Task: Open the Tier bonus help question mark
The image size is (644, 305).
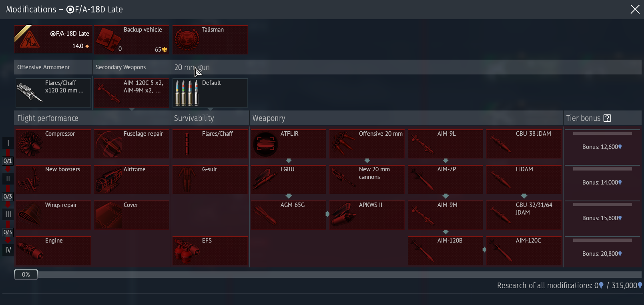Action: 607,118
